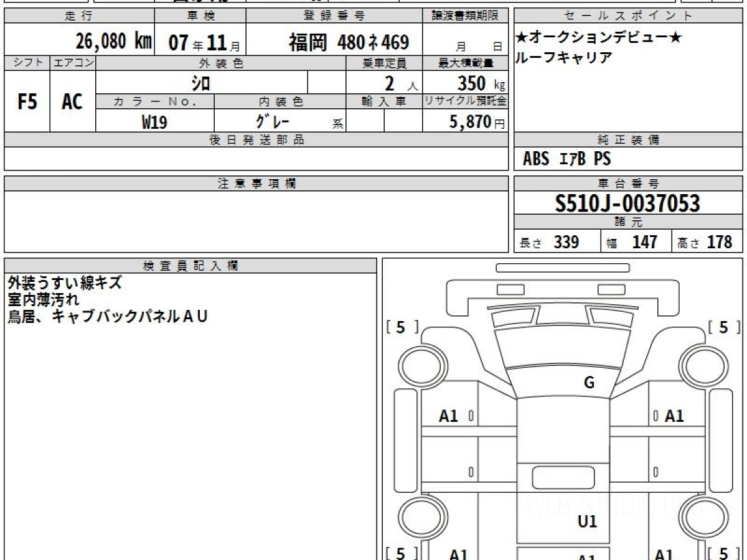Click the mileage value 26,080 km
Image resolution: width=747 pixels, height=560 pixels.
point(114,42)
